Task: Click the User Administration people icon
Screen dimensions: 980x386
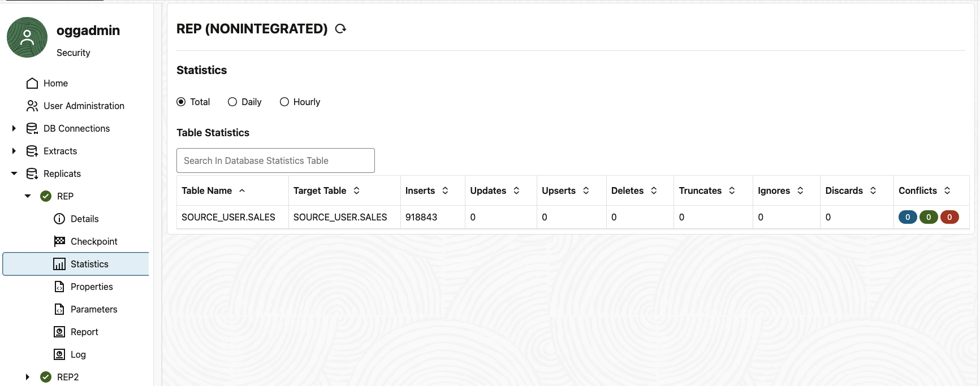Action: click(32, 106)
